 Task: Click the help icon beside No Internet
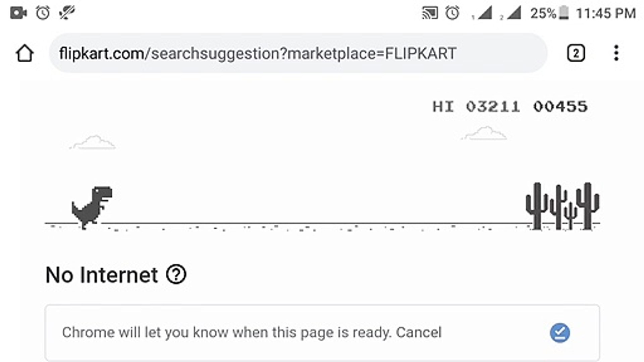[176, 275]
